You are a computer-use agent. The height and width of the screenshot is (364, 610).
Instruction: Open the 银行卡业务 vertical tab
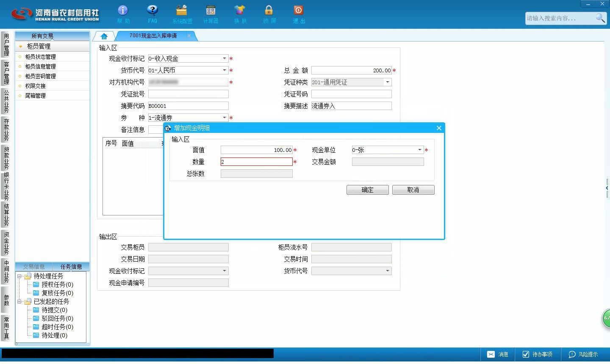[6, 186]
